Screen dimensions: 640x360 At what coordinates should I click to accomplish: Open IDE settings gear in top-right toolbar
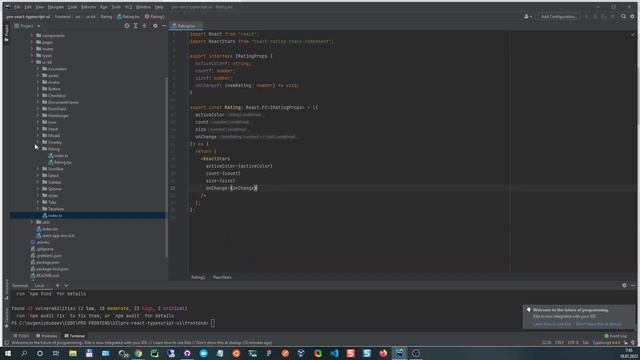[x=632, y=16]
